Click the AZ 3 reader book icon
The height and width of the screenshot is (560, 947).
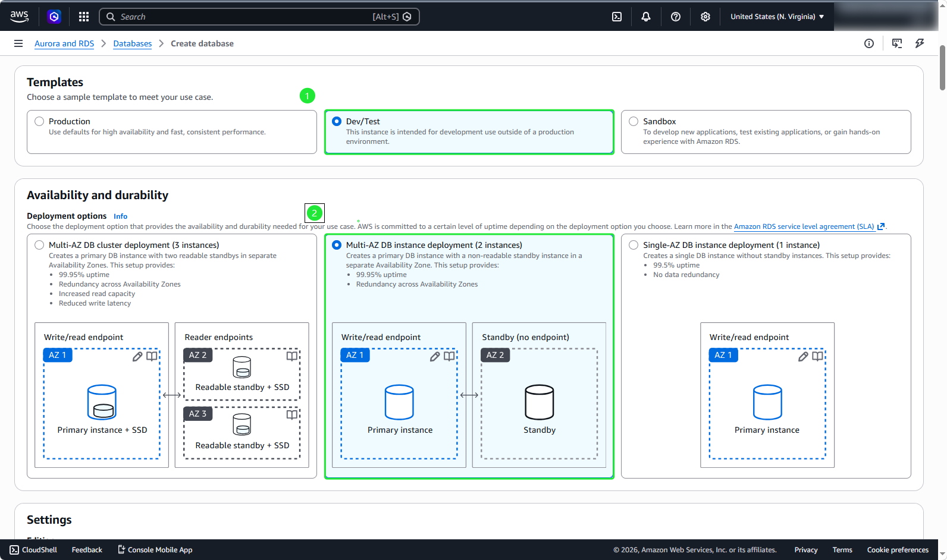click(292, 414)
